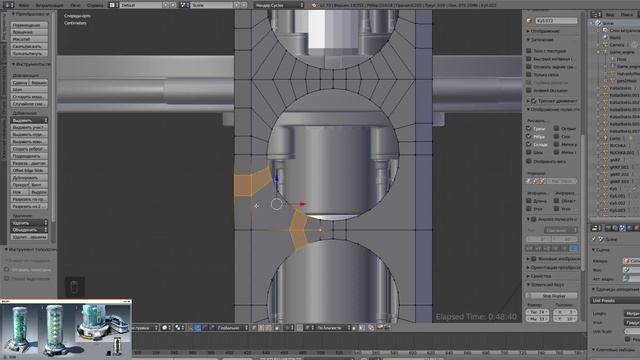The height and width of the screenshot is (360, 640).
Task: Click the Scene icon in the outliner tree
Action: [599, 23]
